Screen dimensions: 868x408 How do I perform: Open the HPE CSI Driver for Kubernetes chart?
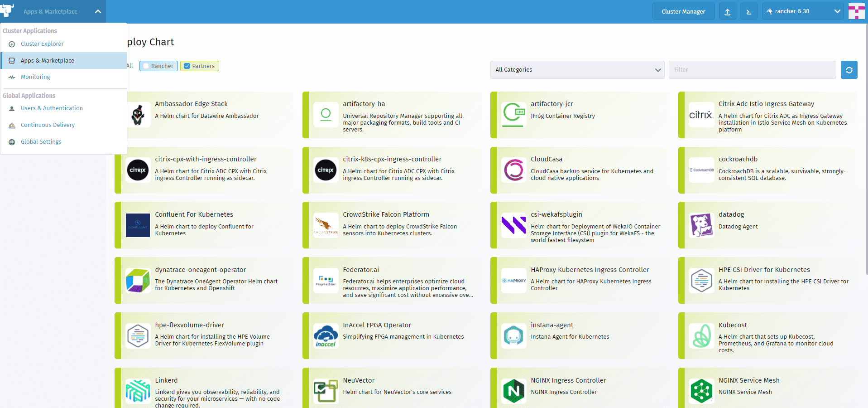coord(768,281)
